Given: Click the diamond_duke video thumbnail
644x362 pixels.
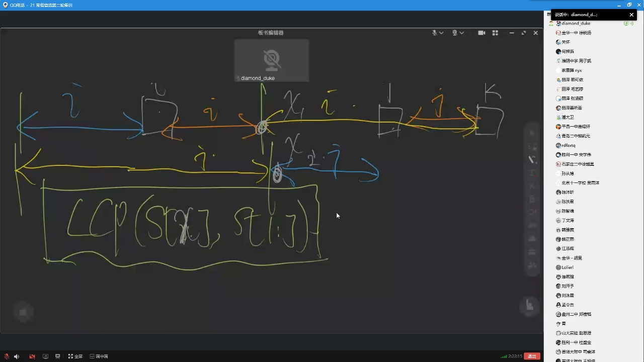Looking at the screenshot, I should click(x=272, y=60).
